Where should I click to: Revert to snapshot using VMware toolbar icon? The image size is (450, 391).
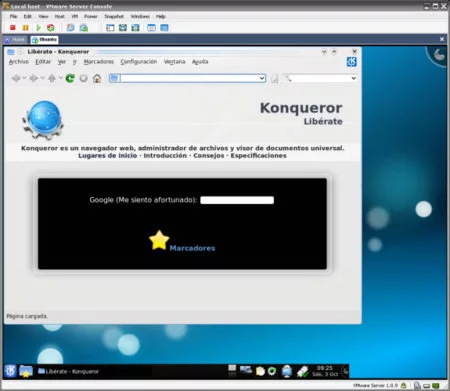(x=84, y=28)
